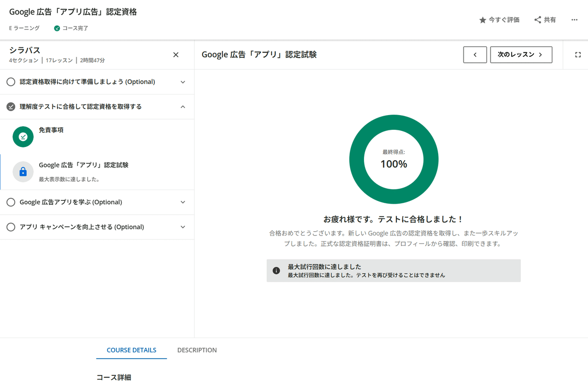
Task: Click Google 広告「アプリ」認定試験 content header
Action: click(259, 55)
